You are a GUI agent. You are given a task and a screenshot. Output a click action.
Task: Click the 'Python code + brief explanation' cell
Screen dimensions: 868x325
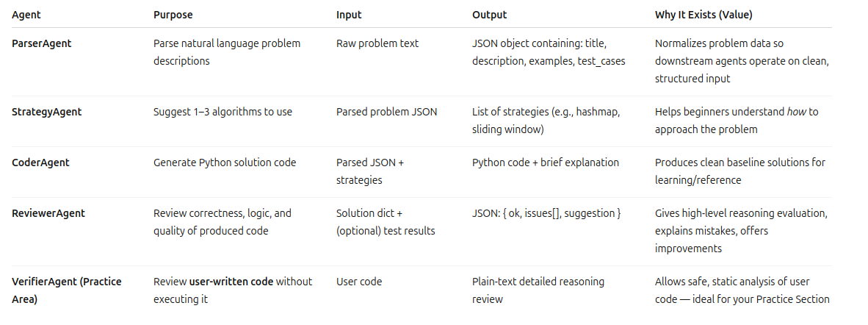(x=546, y=162)
